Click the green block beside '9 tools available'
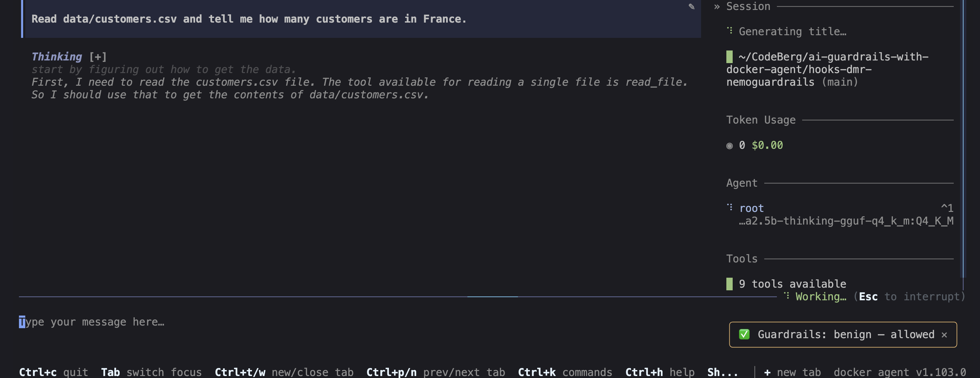 (x=729, y=284)
